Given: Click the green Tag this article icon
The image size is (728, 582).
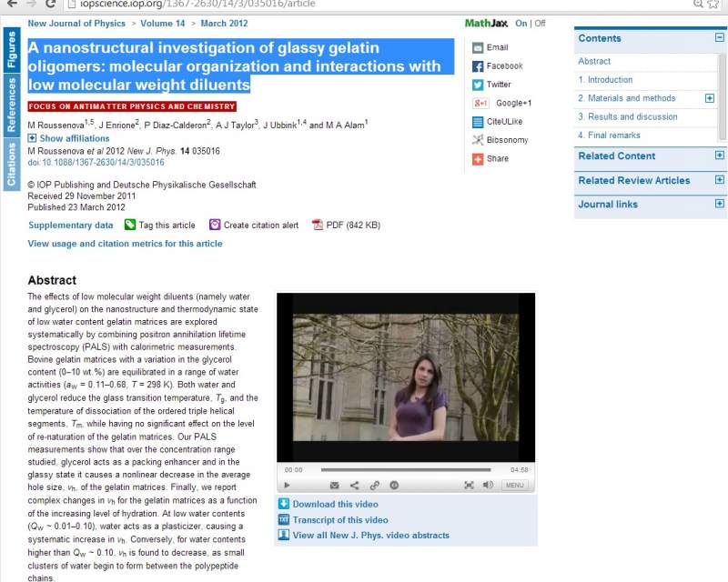Looking at the screenshot, I should [130, 226].
